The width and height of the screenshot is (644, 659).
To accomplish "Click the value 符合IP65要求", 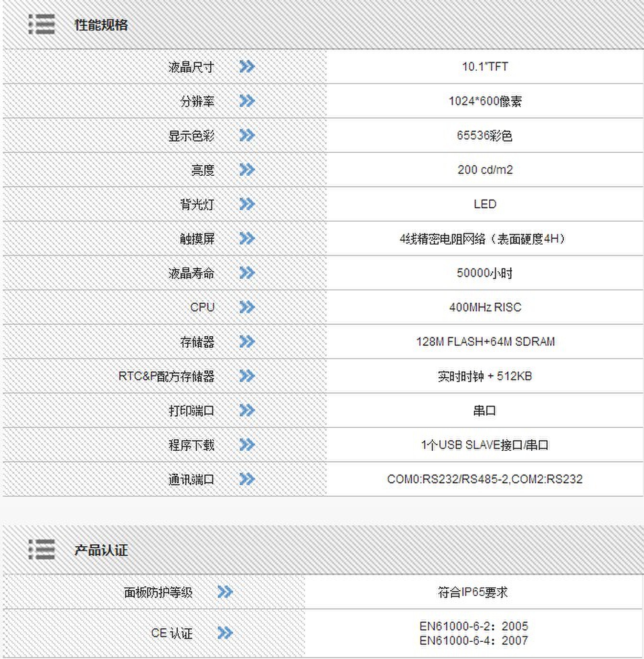I will tap(473, 593).
